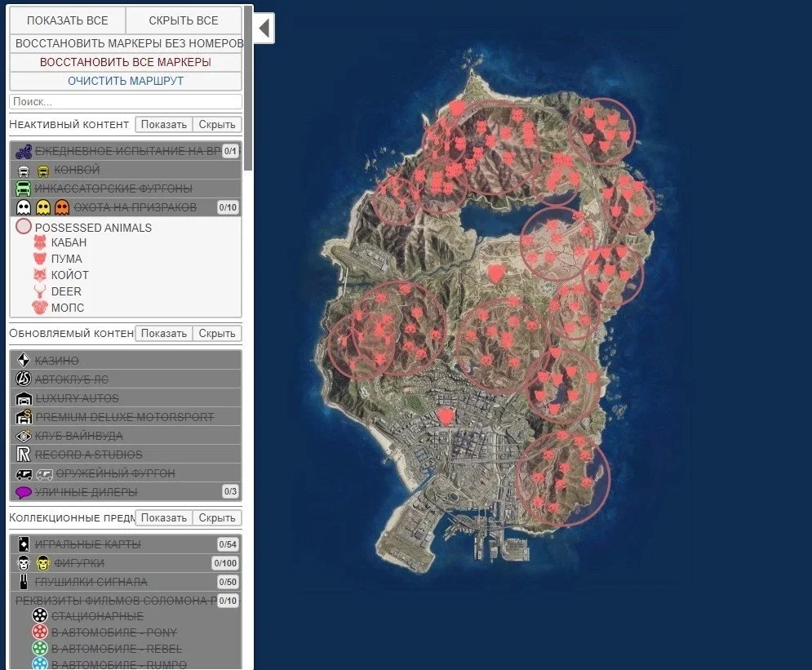
Task: Expand the POSSESSED ANIMALS group
Action: tap(94, 227)
